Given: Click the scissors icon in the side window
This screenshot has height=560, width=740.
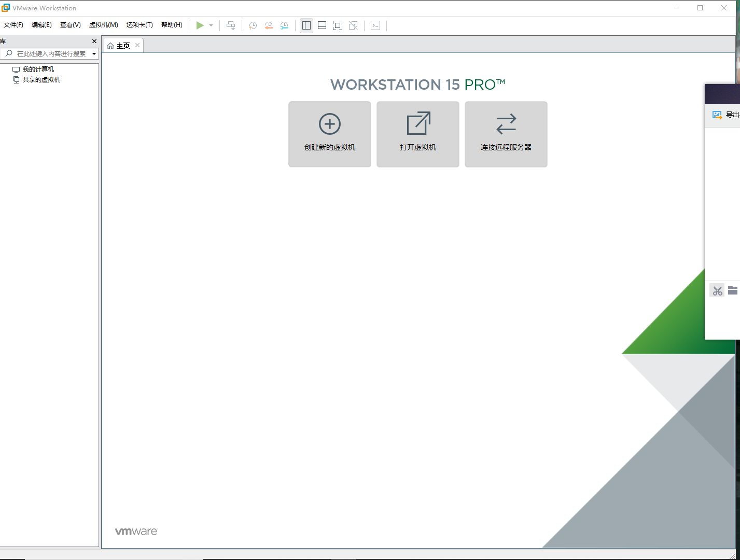Looking at the screenshot, I should [717, 290].
